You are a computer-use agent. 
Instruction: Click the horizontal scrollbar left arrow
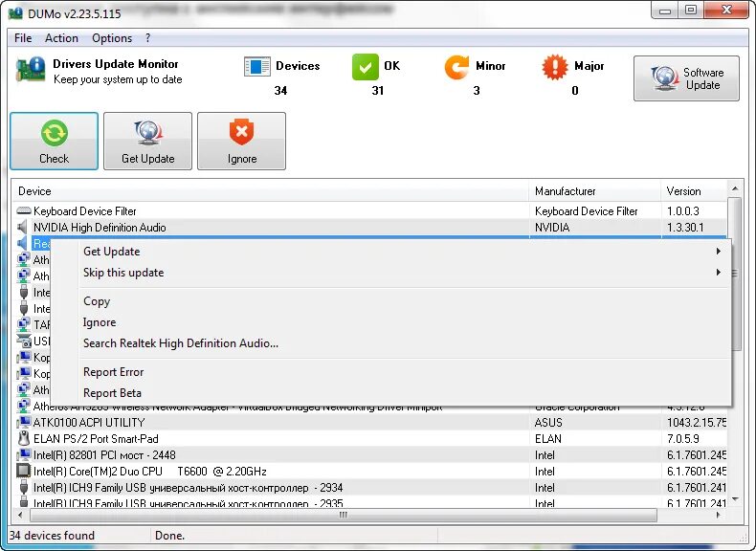tap(20, 515)
